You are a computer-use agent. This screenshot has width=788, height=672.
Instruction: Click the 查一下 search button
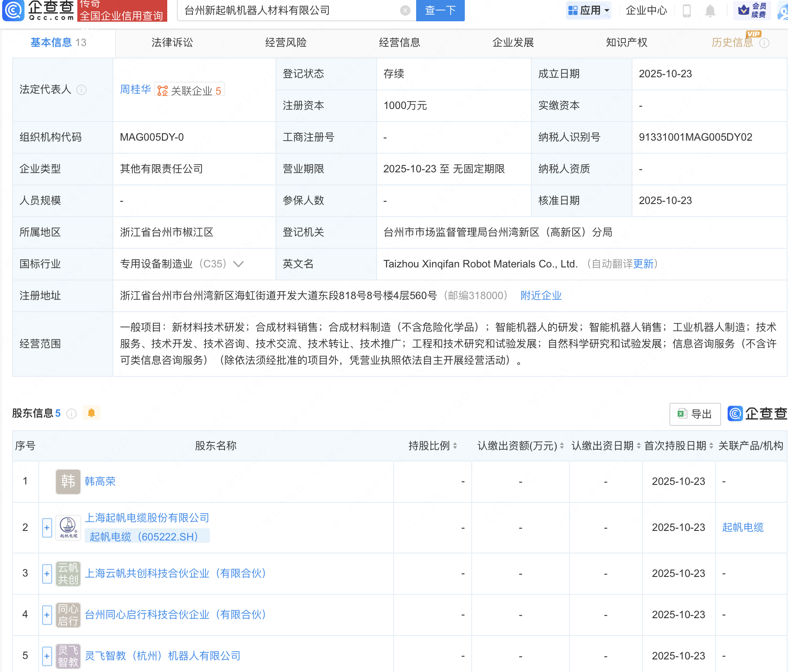click(440, 10)
